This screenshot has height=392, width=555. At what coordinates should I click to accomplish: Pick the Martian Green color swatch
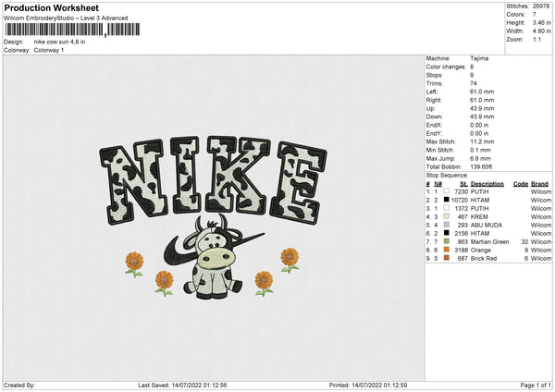pos(447,241)
